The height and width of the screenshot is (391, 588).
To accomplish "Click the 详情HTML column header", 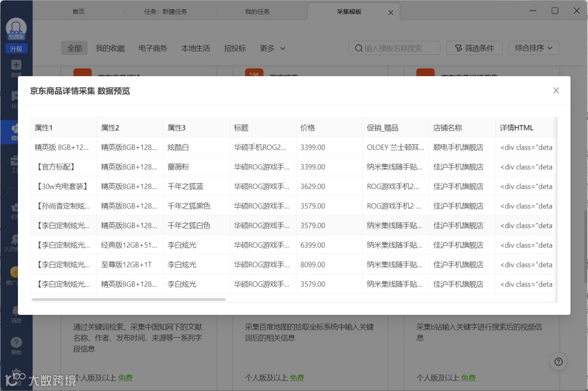I will [x=526, y=128].
